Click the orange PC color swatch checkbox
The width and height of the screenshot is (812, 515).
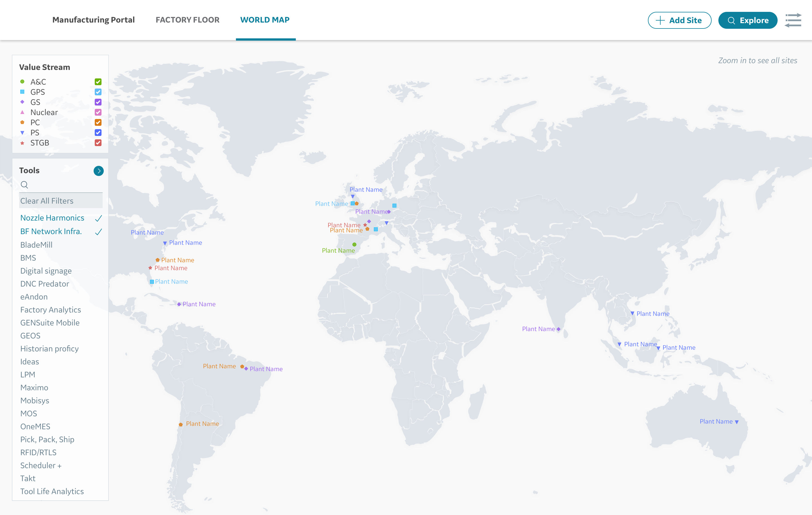pyautogui.click(x=98, y=122)
